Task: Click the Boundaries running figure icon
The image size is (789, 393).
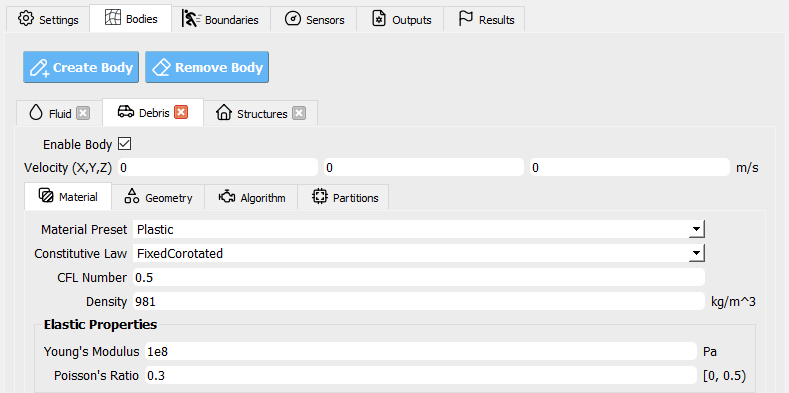Action: [190, 19]
